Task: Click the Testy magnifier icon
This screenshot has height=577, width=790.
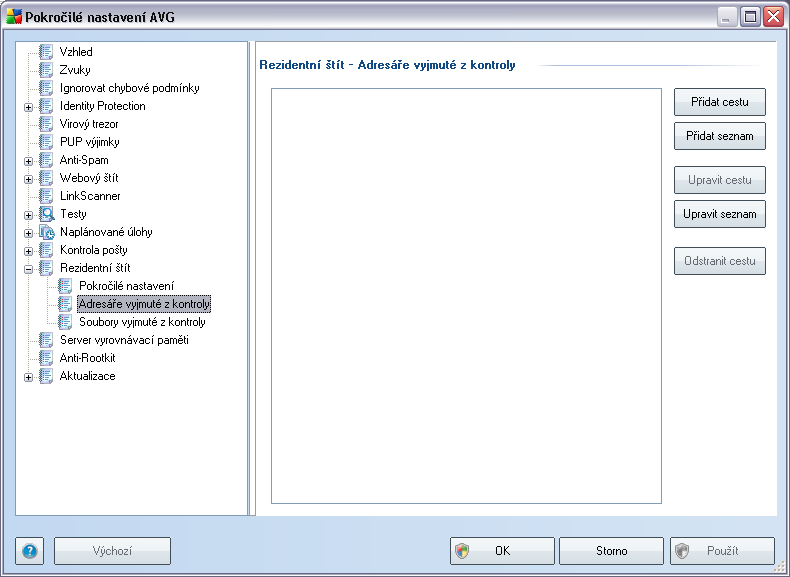Action: coord(46,214)
